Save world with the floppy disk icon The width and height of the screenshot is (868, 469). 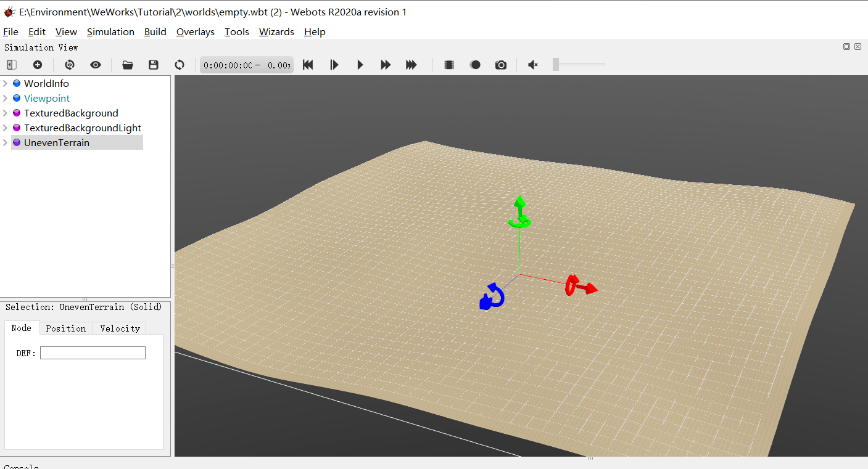pyautogui.click(x=154, y=65)
